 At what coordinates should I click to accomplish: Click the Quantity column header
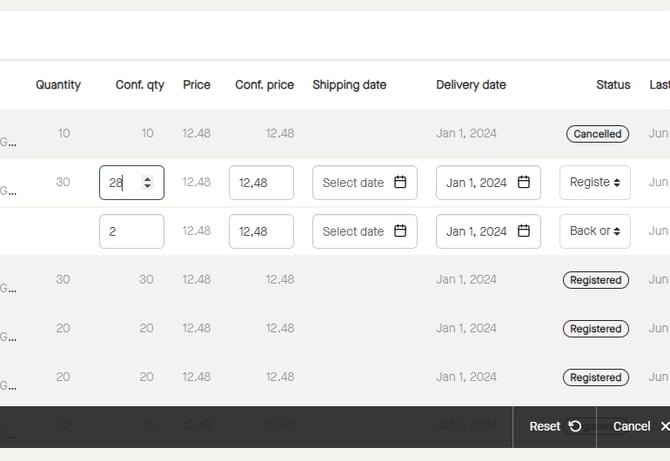(x=58, y=85)
